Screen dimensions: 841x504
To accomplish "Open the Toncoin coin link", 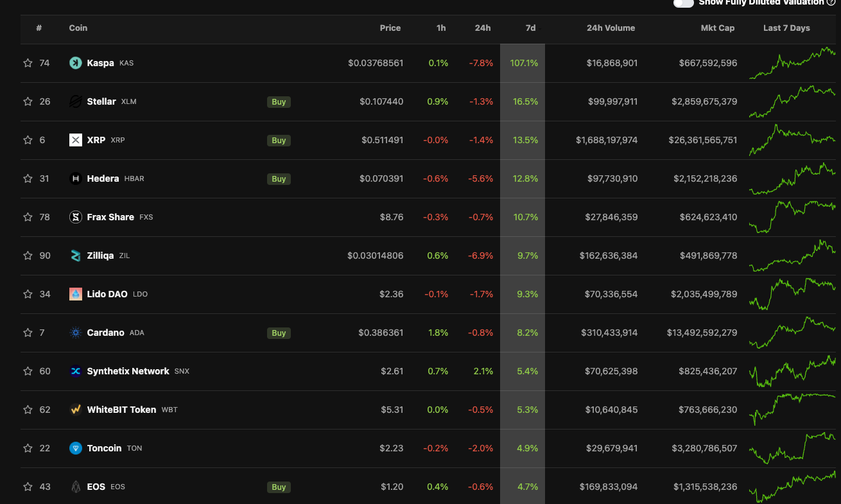I will tap(104, 448).
